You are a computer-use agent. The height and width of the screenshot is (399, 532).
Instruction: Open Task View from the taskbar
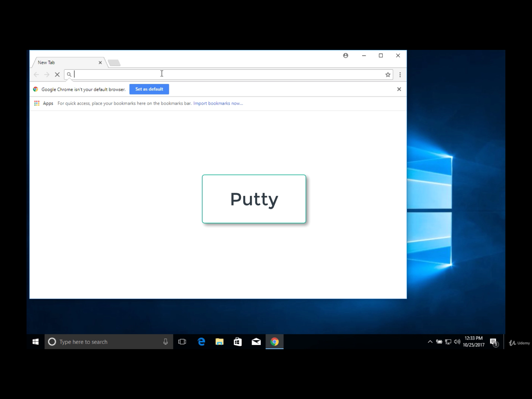click(x=182, y=342)
